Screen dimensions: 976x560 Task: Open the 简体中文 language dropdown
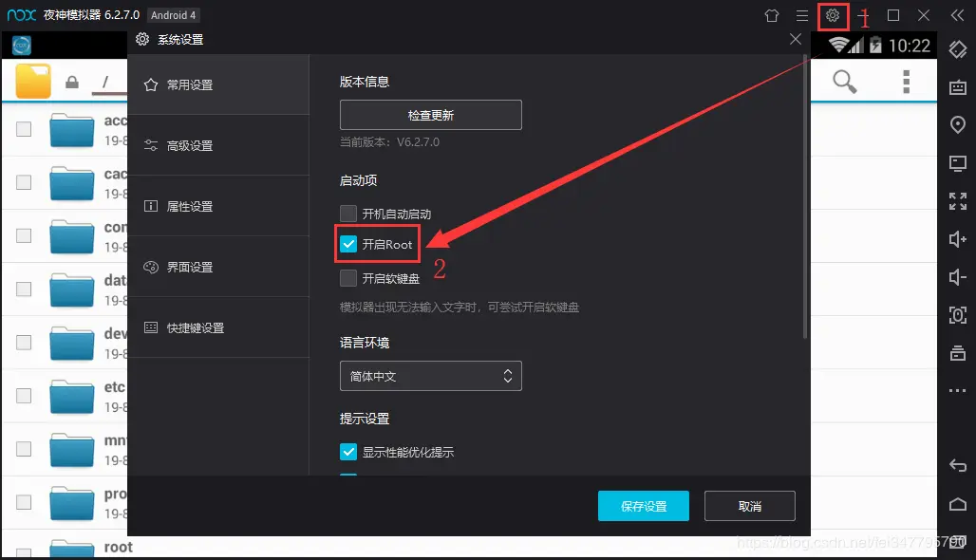pos(430,376)
